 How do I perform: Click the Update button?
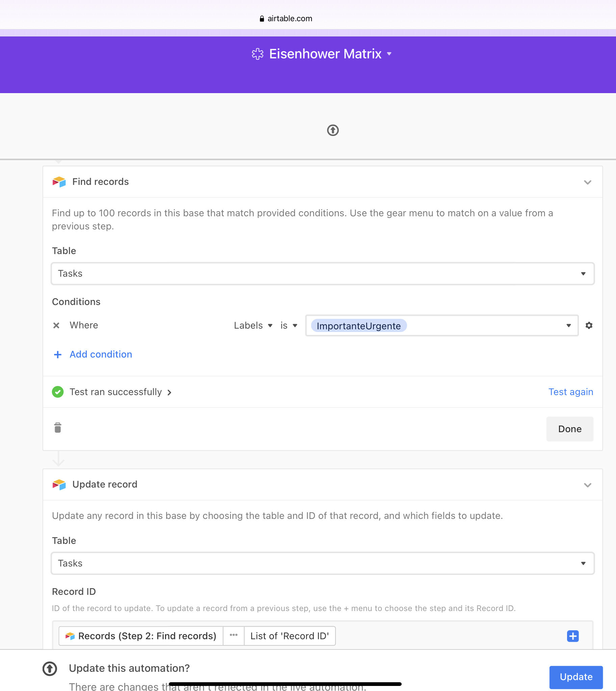[x=576, y=677]
